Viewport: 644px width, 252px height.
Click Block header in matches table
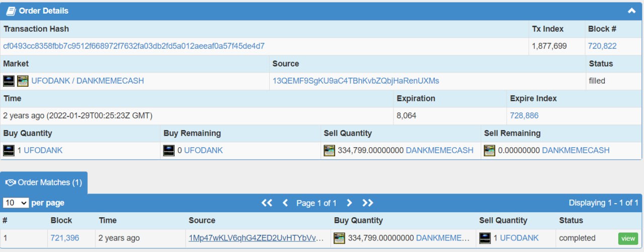(61, 220)
